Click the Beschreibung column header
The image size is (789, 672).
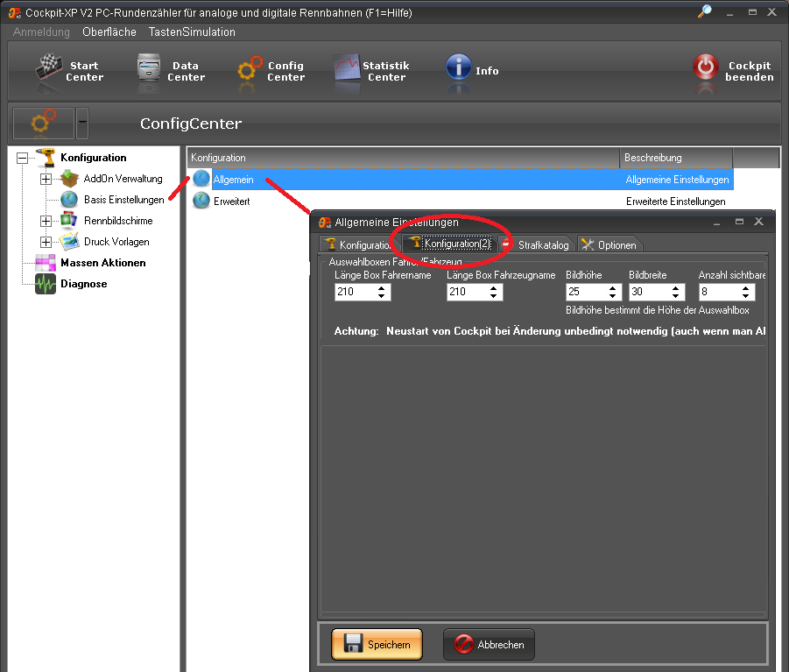pos(676,158)
